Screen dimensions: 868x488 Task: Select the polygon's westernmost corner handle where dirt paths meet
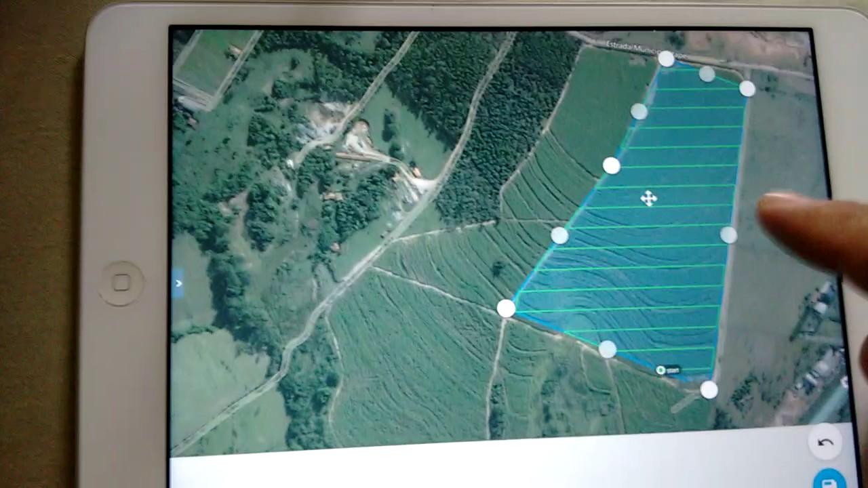tap(506, 309)
